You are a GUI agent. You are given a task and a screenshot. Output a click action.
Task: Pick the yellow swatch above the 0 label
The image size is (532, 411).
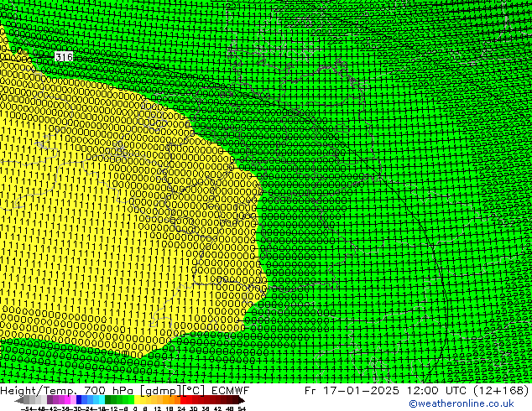tap(138, 400)
